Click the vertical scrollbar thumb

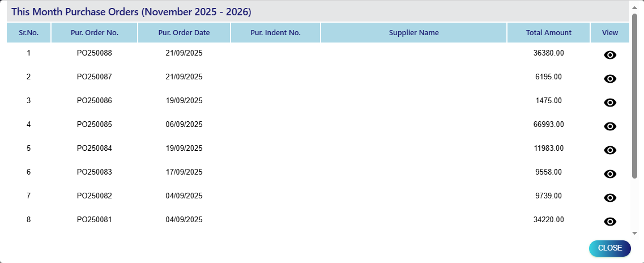click(634, 96)
